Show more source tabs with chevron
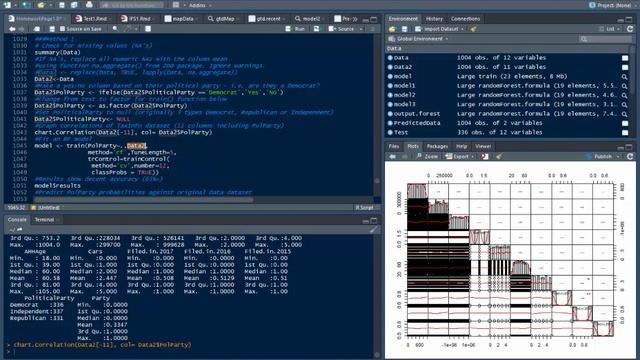 [355, 19]
